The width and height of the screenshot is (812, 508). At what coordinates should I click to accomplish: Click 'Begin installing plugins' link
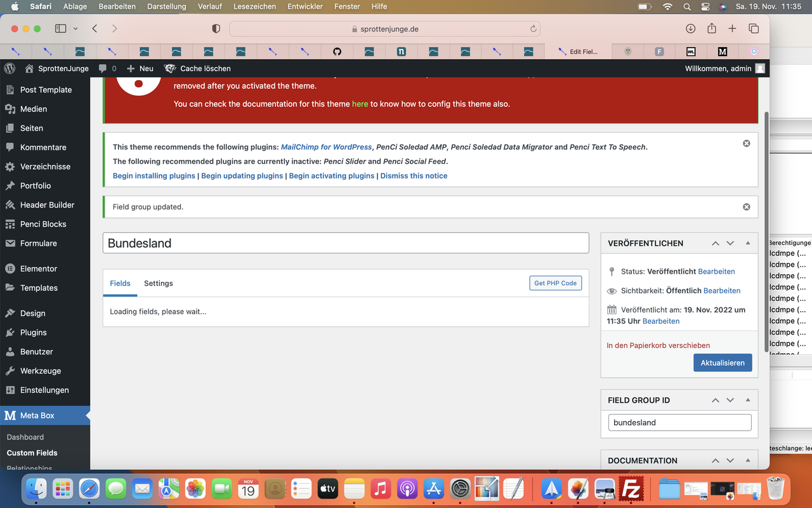click(154, 176)
